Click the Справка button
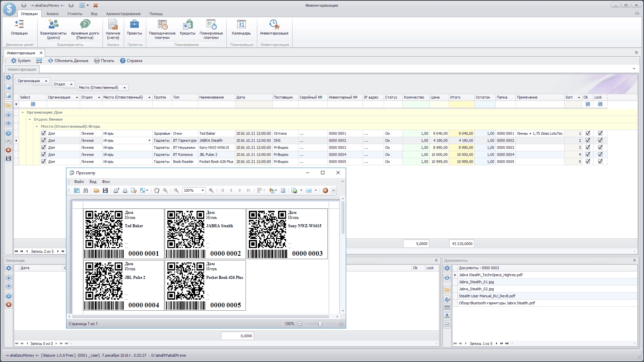The height and width of the screenshot is (362, 644). coord(131,61)
